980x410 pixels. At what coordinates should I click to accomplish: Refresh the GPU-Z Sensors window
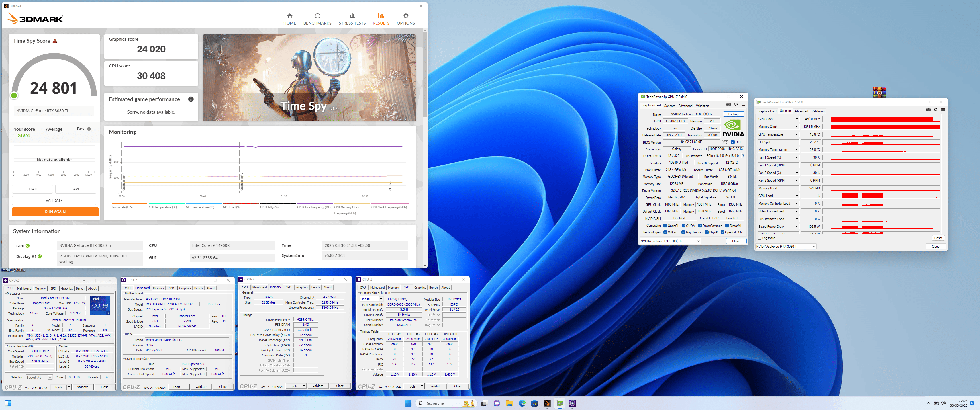click(936, 110)
